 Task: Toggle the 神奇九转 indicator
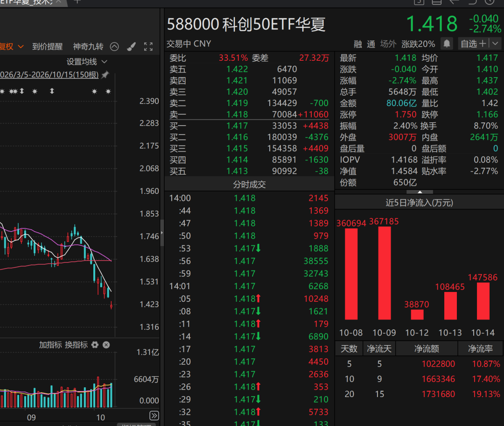88,47
